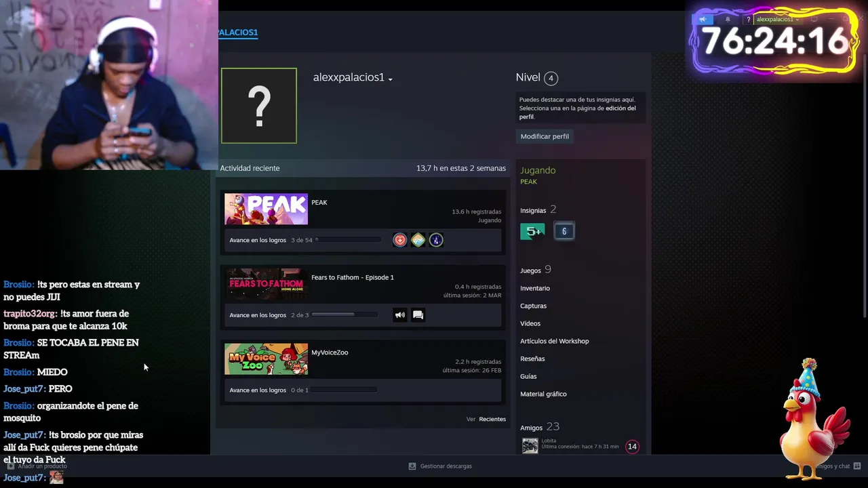Click the level 4 badge circle
The width and height of the screenshot is (868, 488).
coord(551,78)
